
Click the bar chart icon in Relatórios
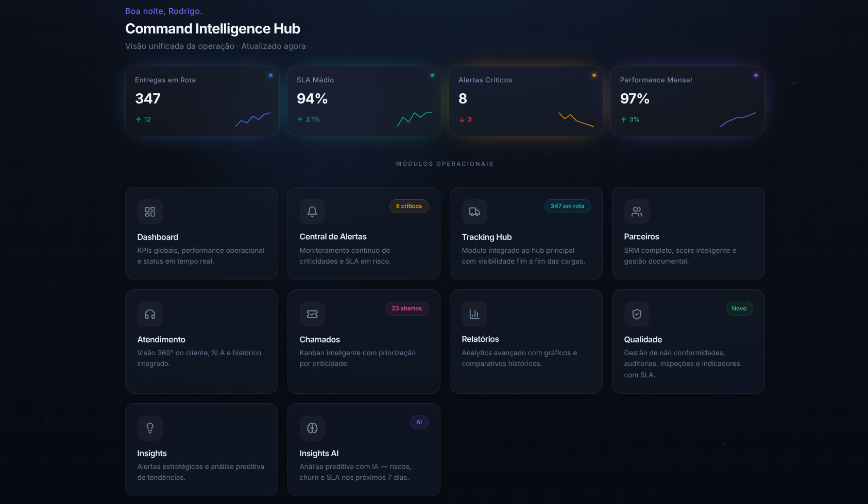point(474,314)
